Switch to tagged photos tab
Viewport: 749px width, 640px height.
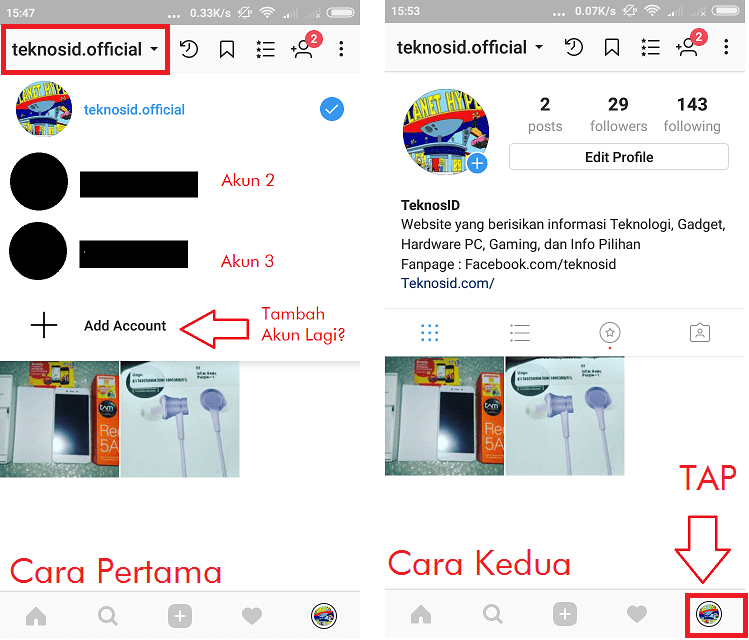pos(700,332)
